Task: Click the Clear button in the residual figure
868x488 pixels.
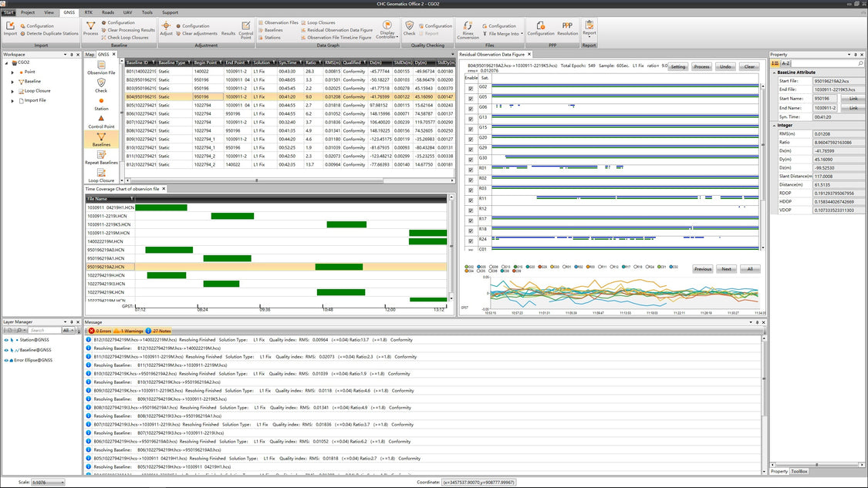Action: click(x=748, y=66)
